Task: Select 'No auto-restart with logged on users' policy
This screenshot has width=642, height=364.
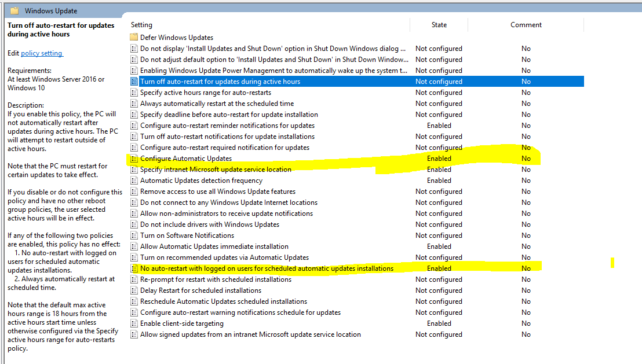Action: pos(267,269)
